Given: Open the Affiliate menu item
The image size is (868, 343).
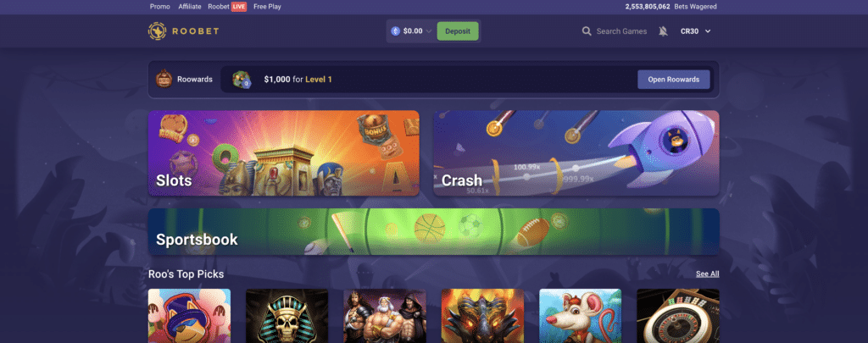Looking at the screenshot, I should point(189,7).
